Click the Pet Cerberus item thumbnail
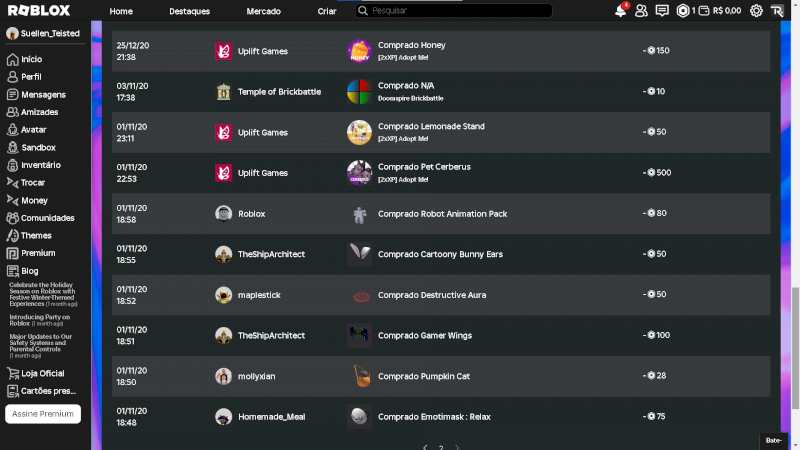Viewport: 800px width, 450px height. [359, 173]
